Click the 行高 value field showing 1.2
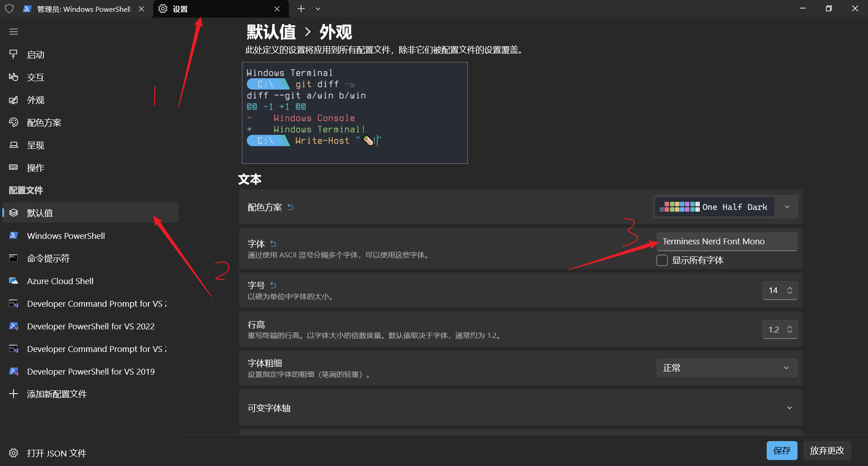This screenshot has height=466, width=868. 774,329
